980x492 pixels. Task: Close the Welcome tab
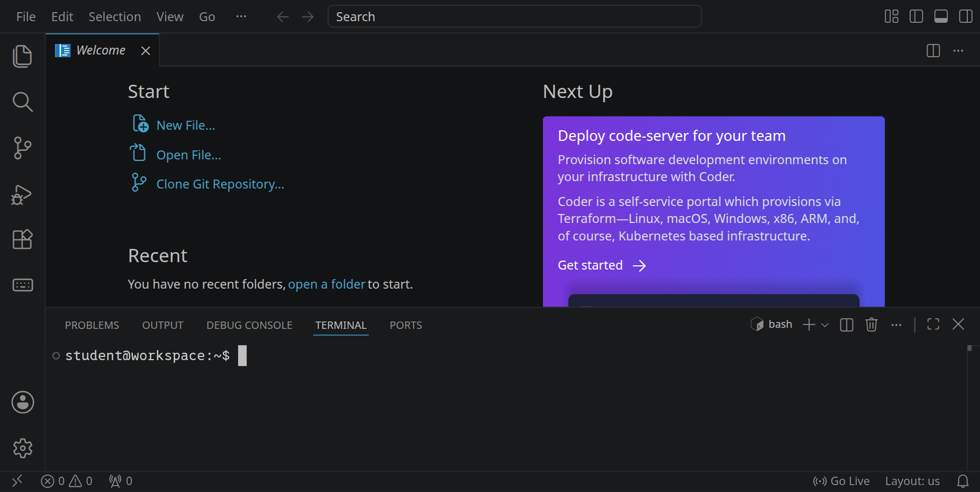coord(146,51)
